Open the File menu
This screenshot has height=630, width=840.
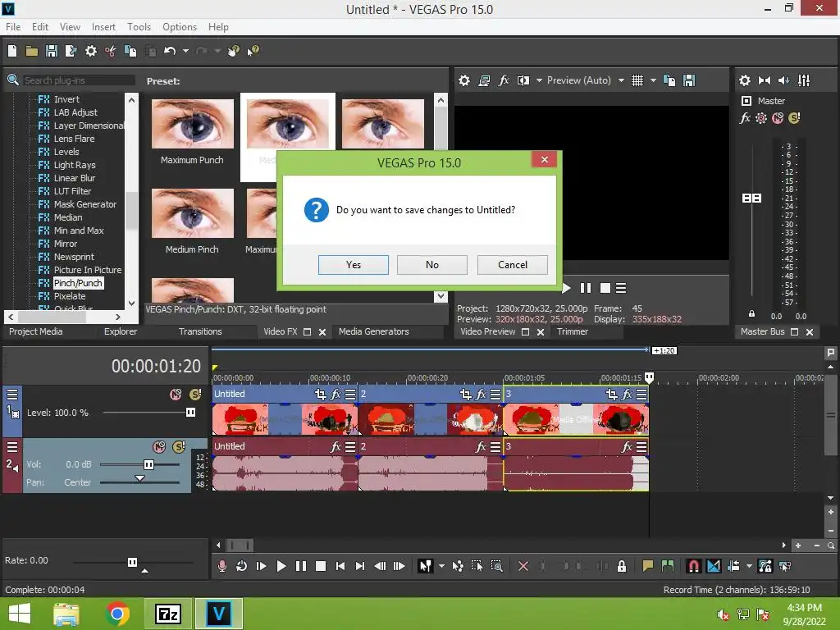click(x=13, y=27)
